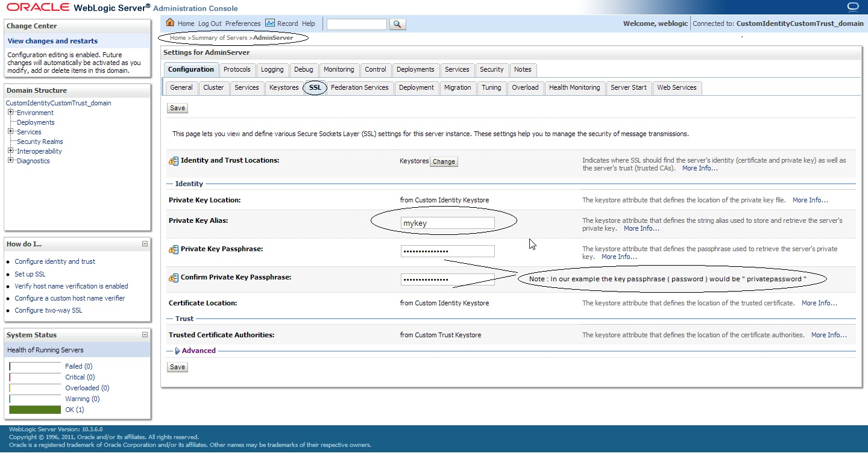Go to Health Monitoring sub-tab
The width and height of the screenshot is (868, 465).
[574, 88]
